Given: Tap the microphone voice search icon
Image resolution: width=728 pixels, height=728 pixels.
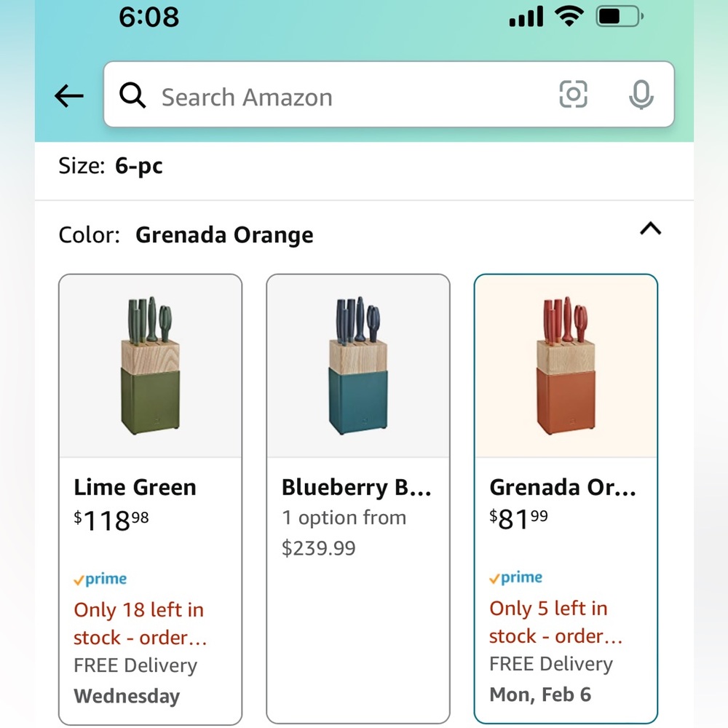Looking at the screenshot, I should pyautogui.click(x=641, y=95).
